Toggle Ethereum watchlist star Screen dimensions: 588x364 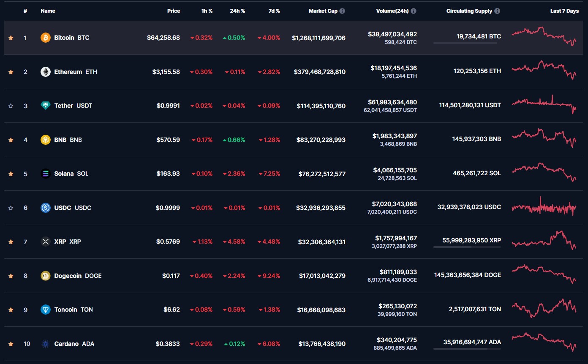click(11, 72)
